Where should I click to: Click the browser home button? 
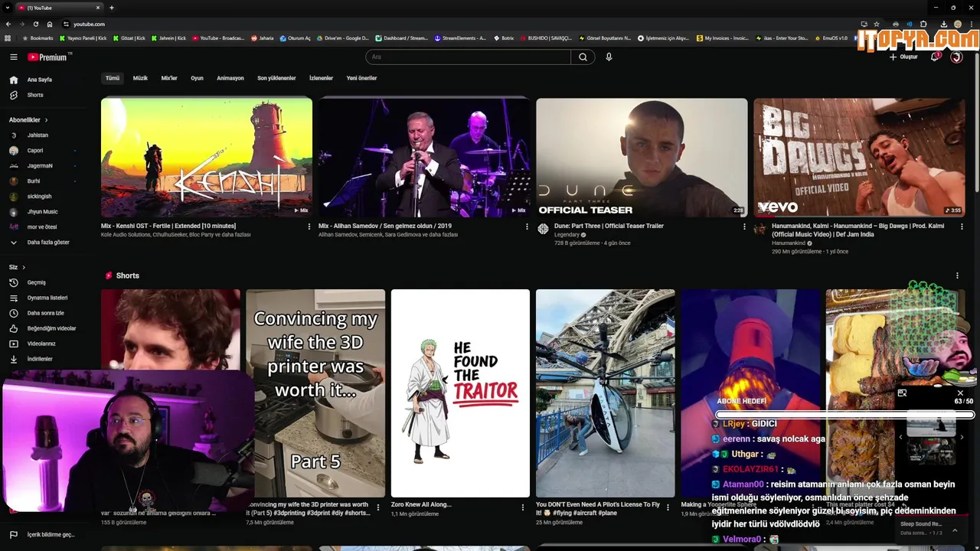(x=50, y=24)
